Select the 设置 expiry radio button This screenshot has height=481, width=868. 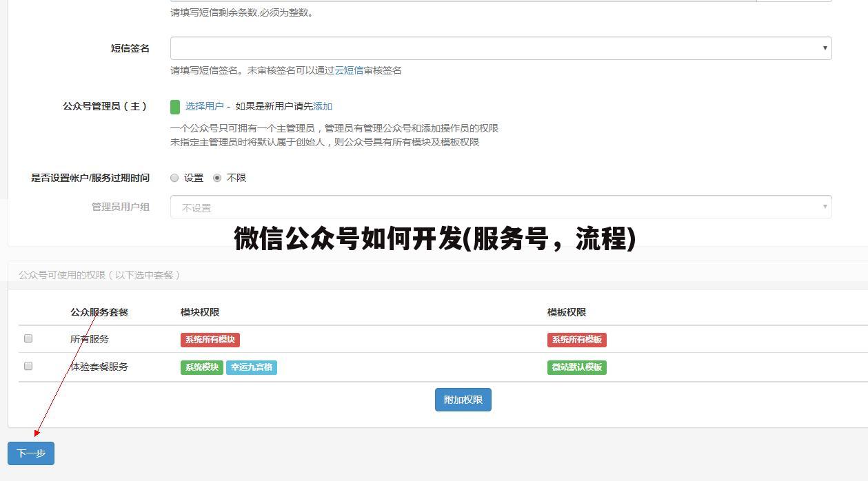[174, 178]
